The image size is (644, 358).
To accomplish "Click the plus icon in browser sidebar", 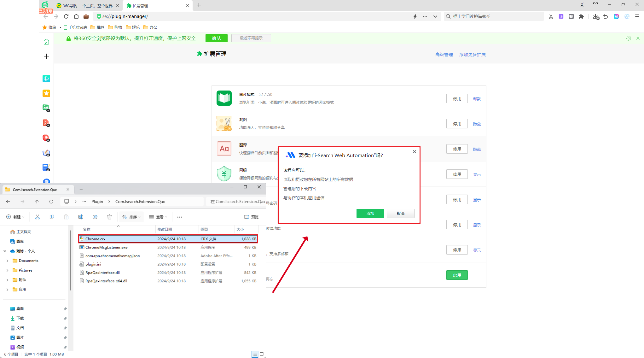I will click(46, 56).
